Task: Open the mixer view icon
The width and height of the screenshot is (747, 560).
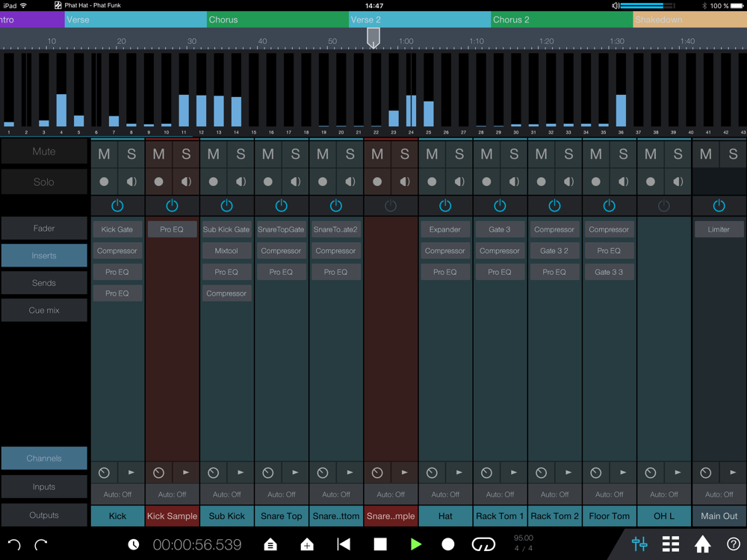Action: click(639, 544)
